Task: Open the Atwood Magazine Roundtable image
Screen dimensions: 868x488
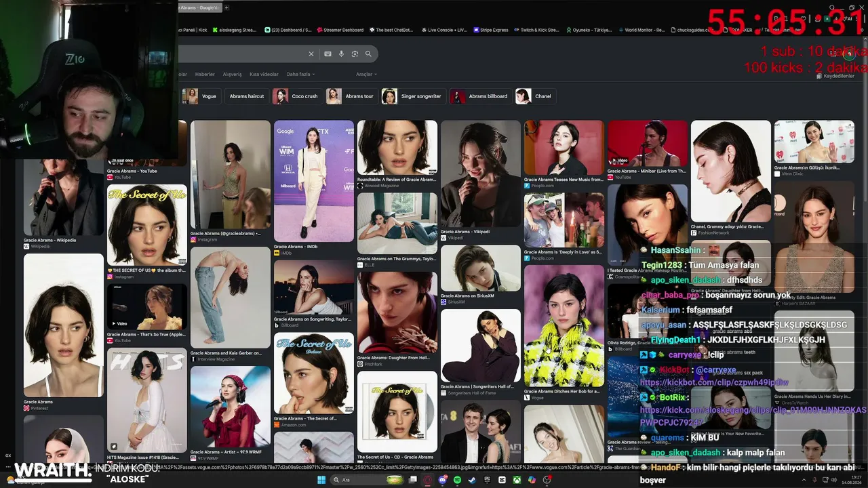Action: click(x=397, y=148)
